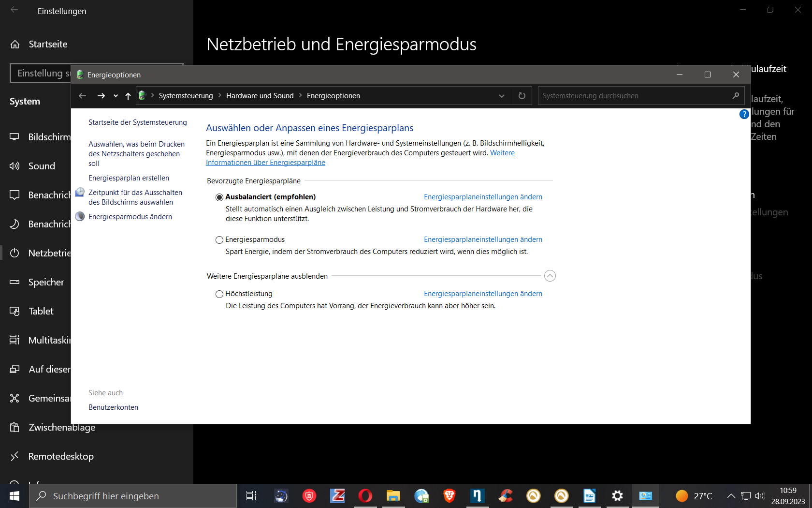
Task: Open Energiesparplan erstellen link
Action: [x=129, y=178]
